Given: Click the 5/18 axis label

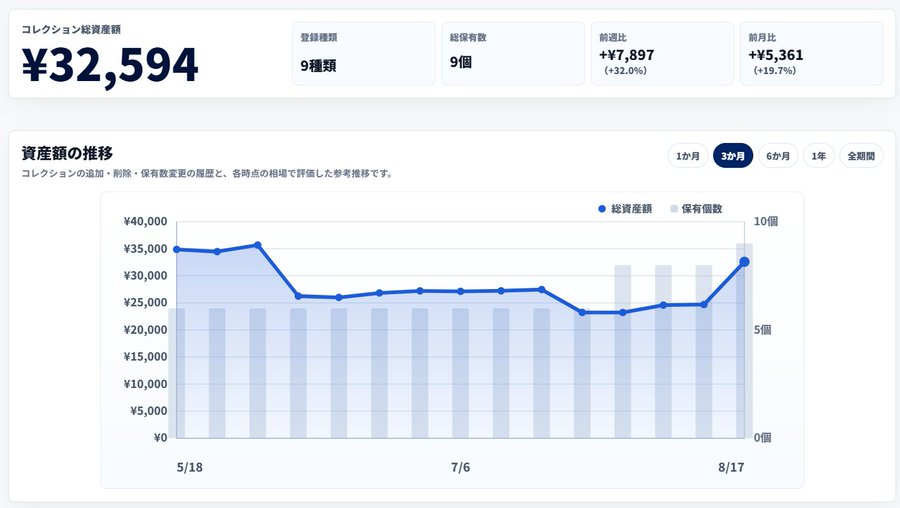Looking at the screenshot, I should click(189, 467).
